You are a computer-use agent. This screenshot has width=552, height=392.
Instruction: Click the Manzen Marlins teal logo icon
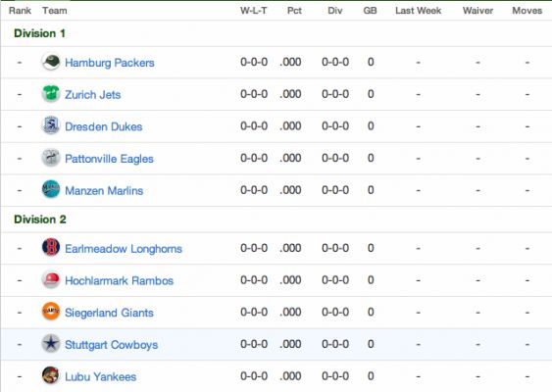51,189
